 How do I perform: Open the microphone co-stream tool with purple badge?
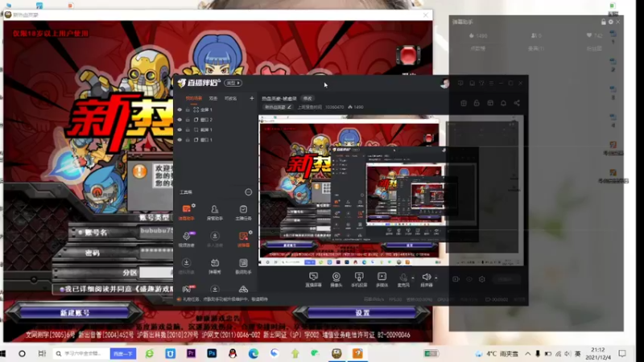click(x=187, y=239)
